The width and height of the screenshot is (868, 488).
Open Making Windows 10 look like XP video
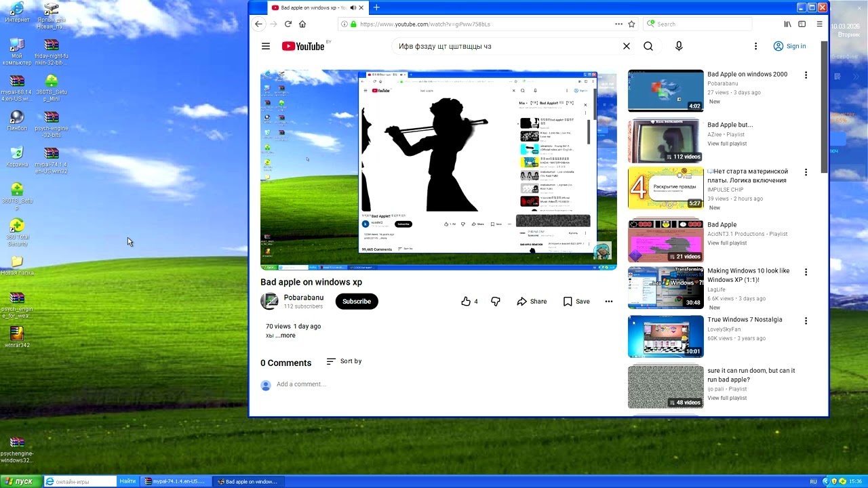(666, 287)
